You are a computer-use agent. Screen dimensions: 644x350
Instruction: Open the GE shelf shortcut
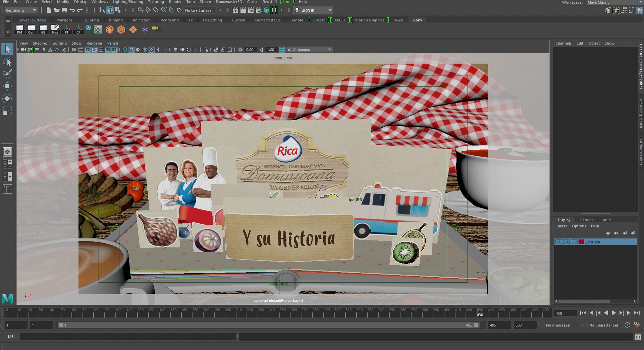pyautogui.click(x=43, y=29)
